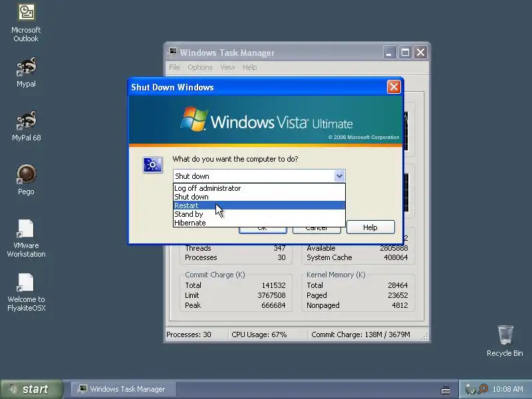Click the CPU Usage: 67% status entry

pos(259,334)
